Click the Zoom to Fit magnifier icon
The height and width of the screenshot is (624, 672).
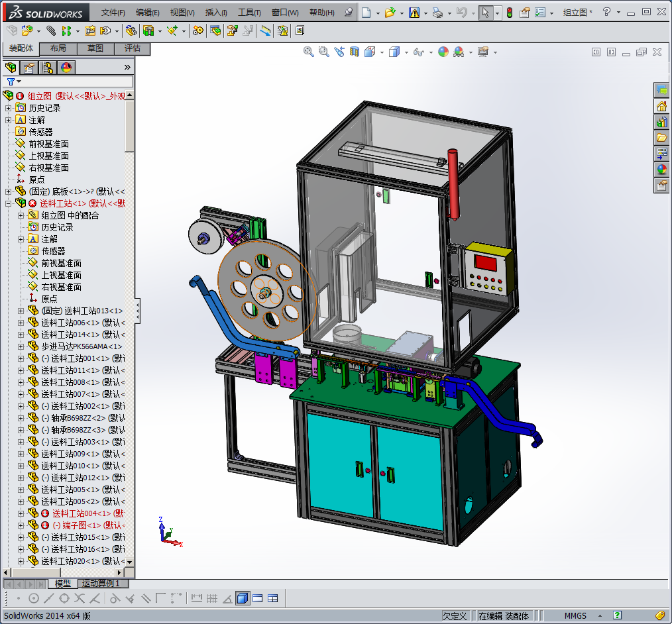(x=309, y=52)
